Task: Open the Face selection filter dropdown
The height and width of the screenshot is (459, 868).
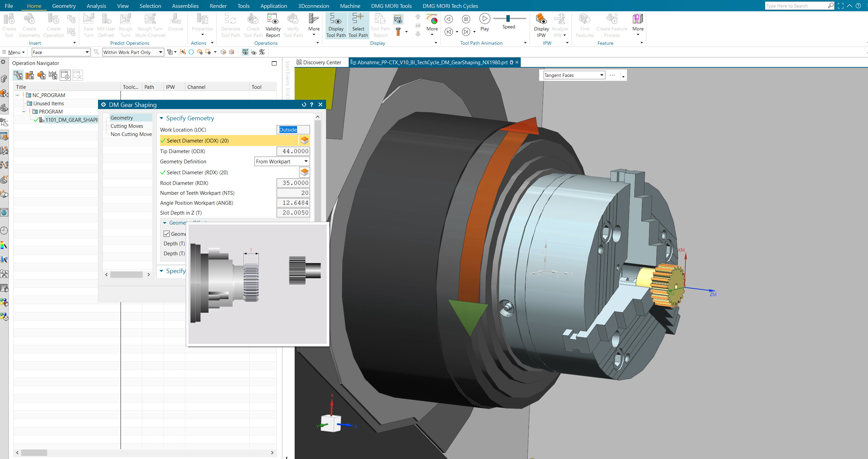Action: 61,52
